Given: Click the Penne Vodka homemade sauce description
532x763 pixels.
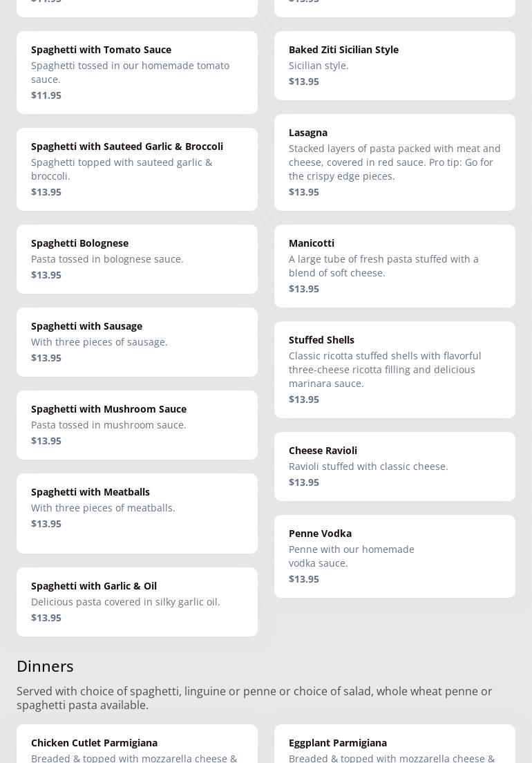Looking at the screenshot, I should (352, 556).
